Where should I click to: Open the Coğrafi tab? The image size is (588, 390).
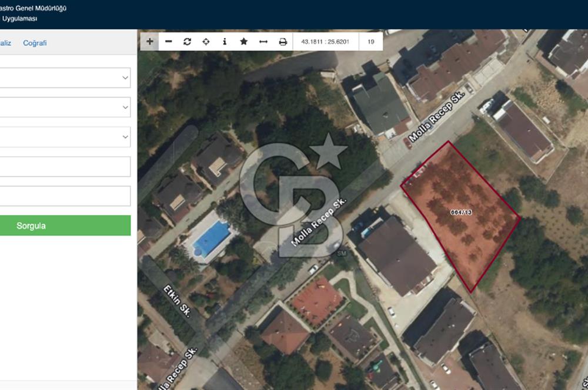click(35, 43)
